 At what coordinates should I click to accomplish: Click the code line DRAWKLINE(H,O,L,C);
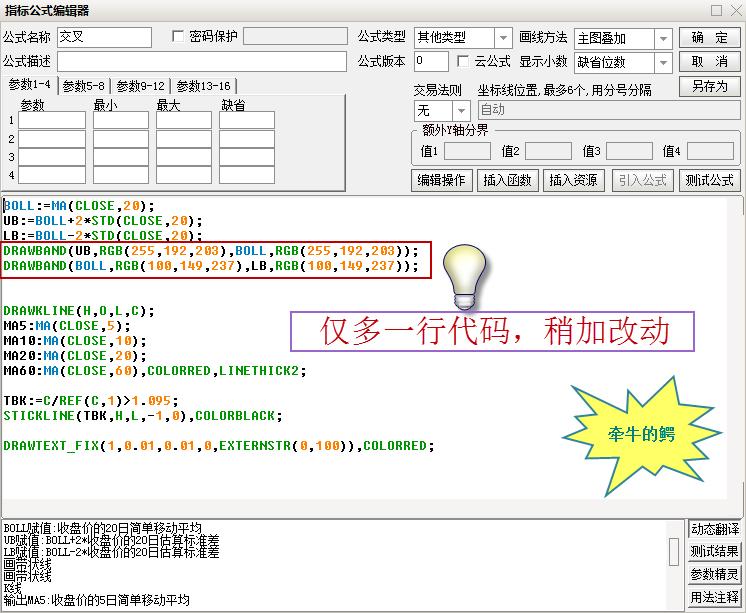[79, 311]
